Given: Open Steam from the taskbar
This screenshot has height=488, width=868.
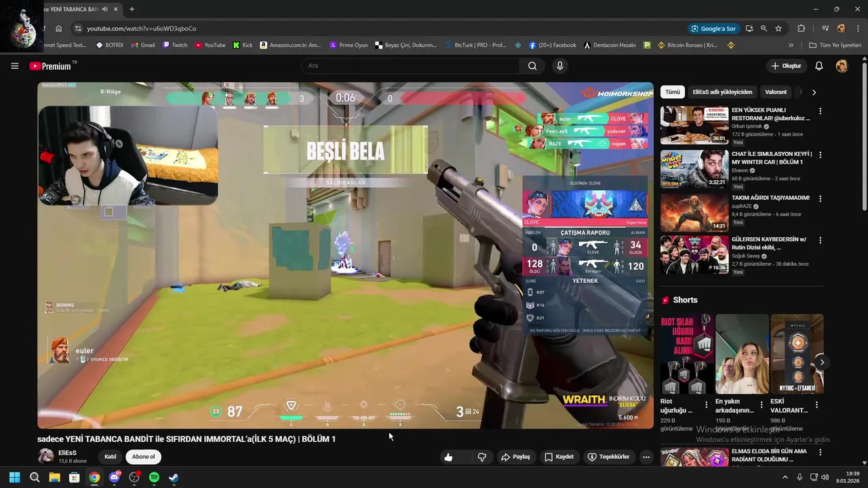Looking at the screenshot, I should 174,477.
